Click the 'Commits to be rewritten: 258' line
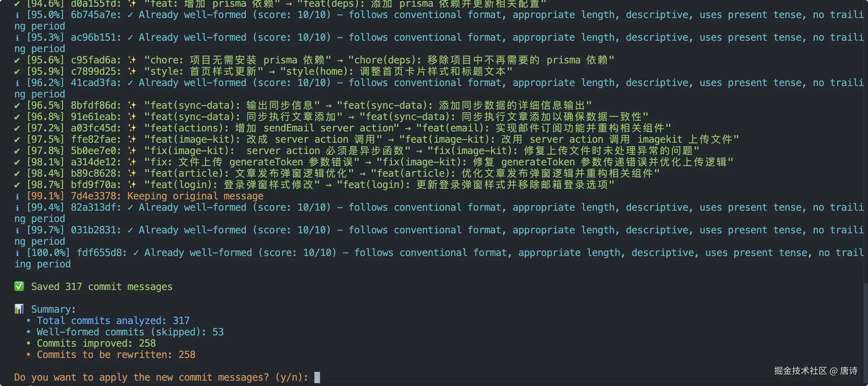868x386 pixels. tap(116, 354)
